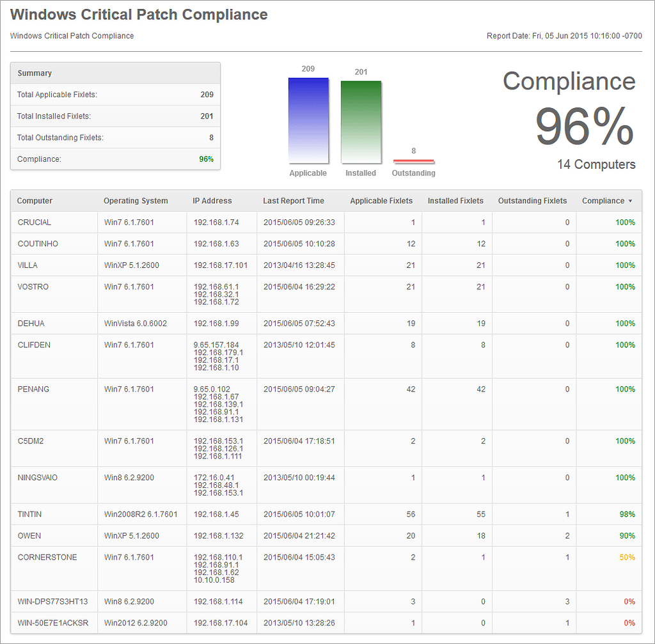Click the Applicable bar in the chart
655x644 pixels.
click(308, 118)
